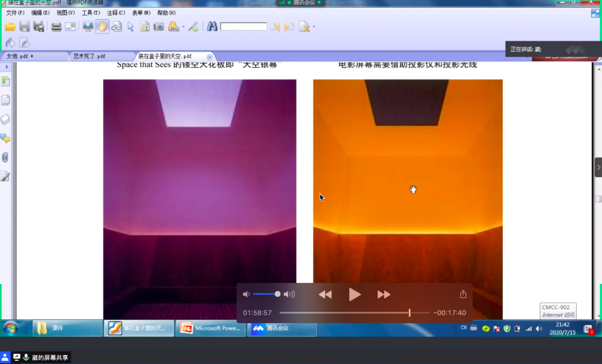Click the binoculars search icon

pos(212,26)
